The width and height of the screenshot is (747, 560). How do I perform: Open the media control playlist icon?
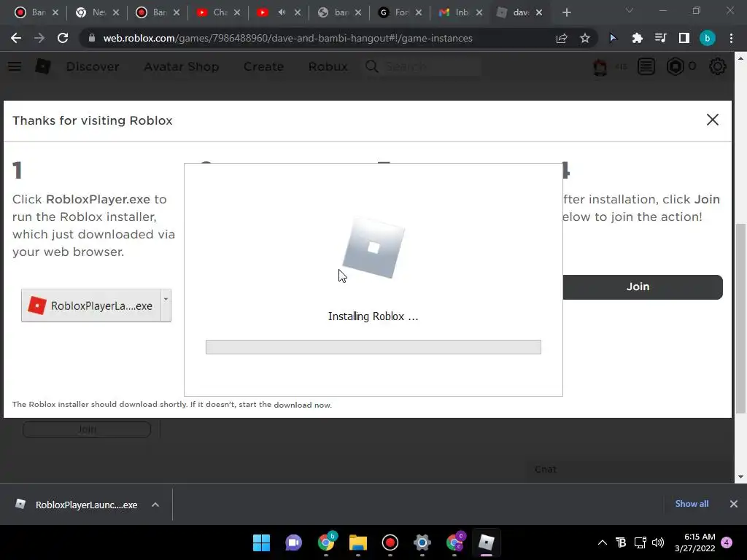tap(660, 38)
